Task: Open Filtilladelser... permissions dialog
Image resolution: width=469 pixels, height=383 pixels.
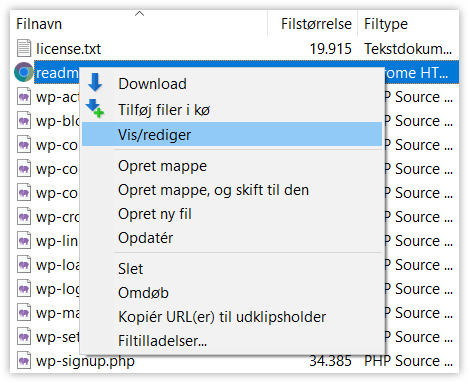Action: tap(162, 341)
